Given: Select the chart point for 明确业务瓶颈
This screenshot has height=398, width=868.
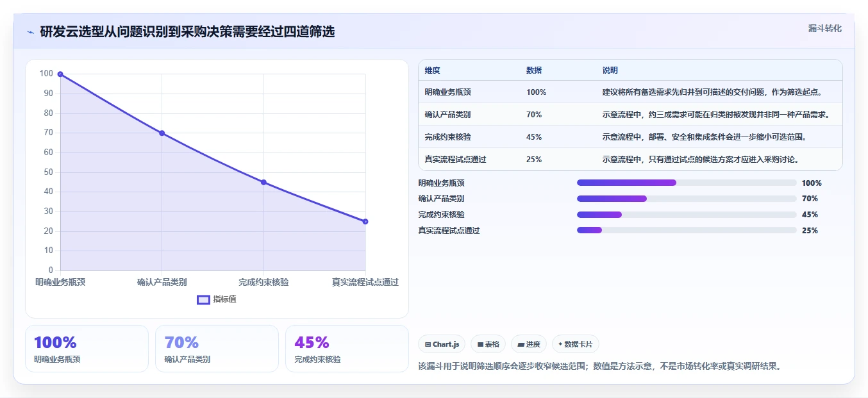Looking at the screenshot, I should pyautogui.click(x=60, y=74).
